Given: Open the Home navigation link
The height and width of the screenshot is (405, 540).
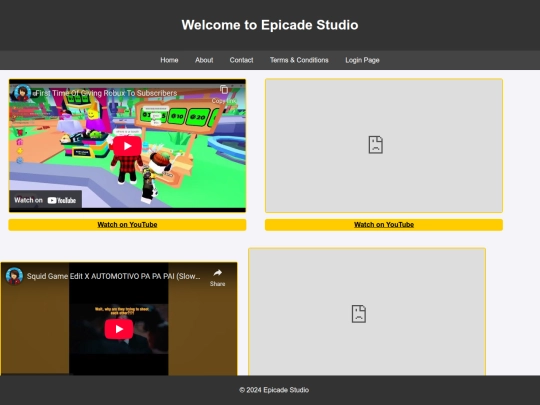Looking at the screenshot, I should pos(169,60).
